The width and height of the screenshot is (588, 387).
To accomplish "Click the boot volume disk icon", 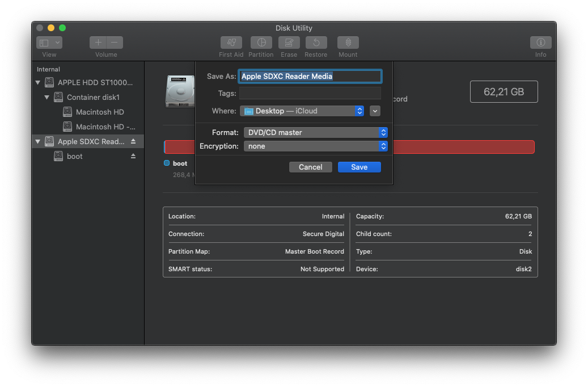I will [58, 156].
